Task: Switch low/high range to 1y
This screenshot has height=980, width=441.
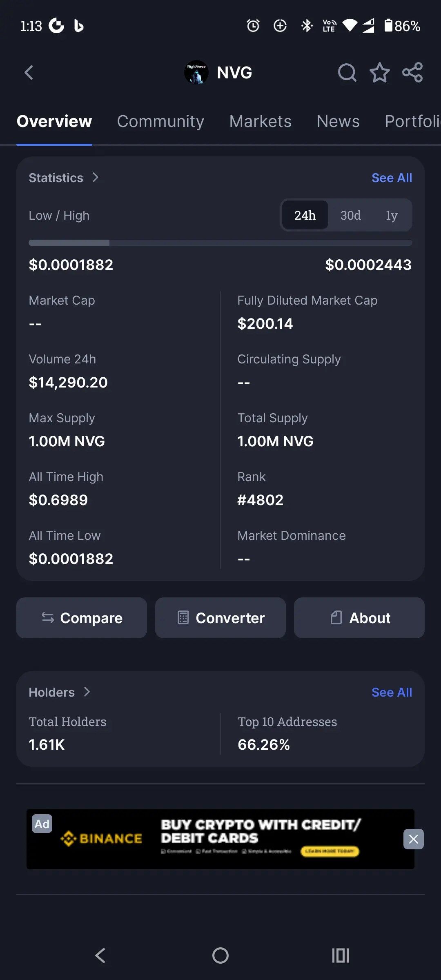Action: tap(392, 215)
